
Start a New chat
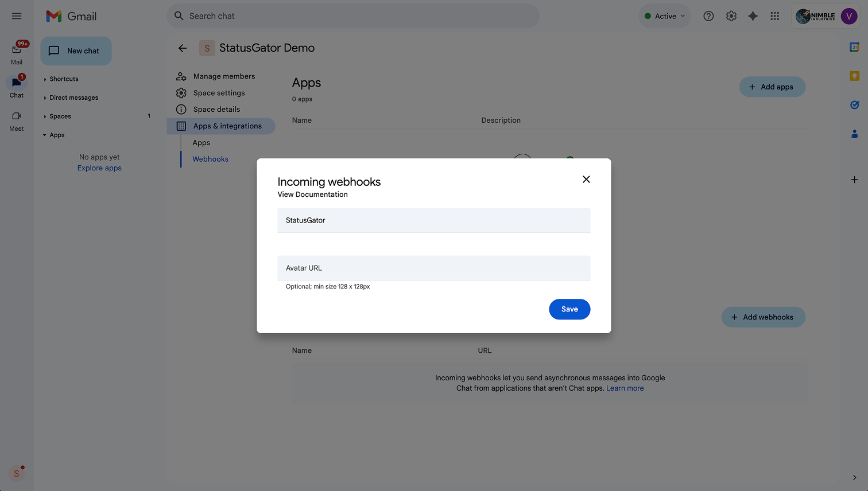point(76,51)
